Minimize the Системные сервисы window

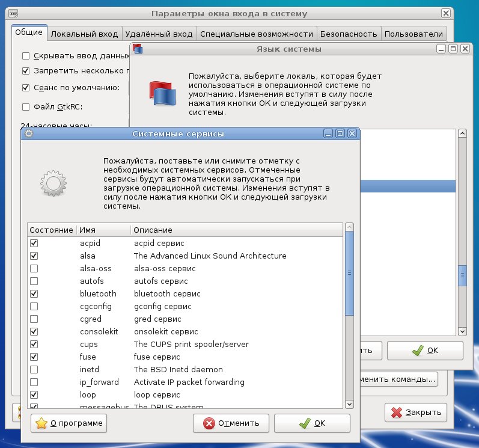tap(328, 134)
